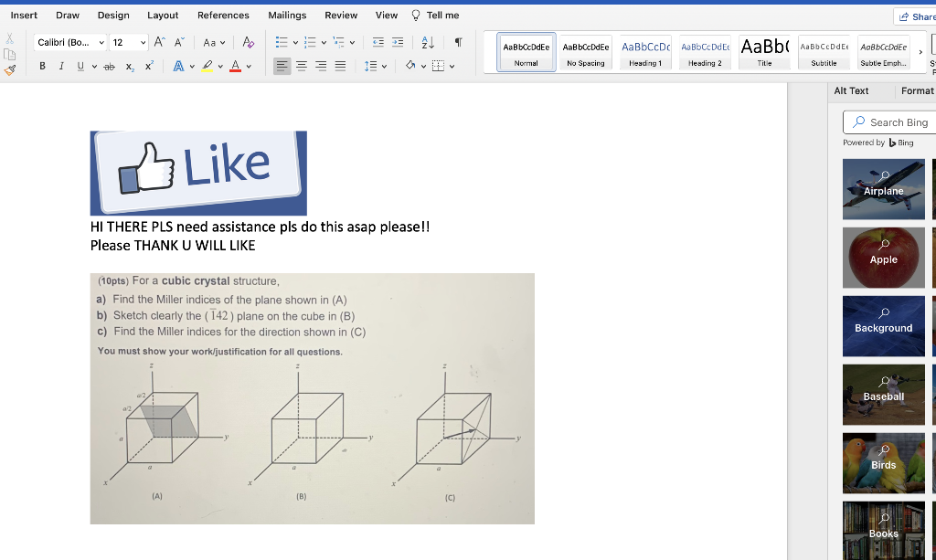The width and height of the screenshot is (936, 560).
Task: Click the Copy icon
Action: tap(9, 53)
